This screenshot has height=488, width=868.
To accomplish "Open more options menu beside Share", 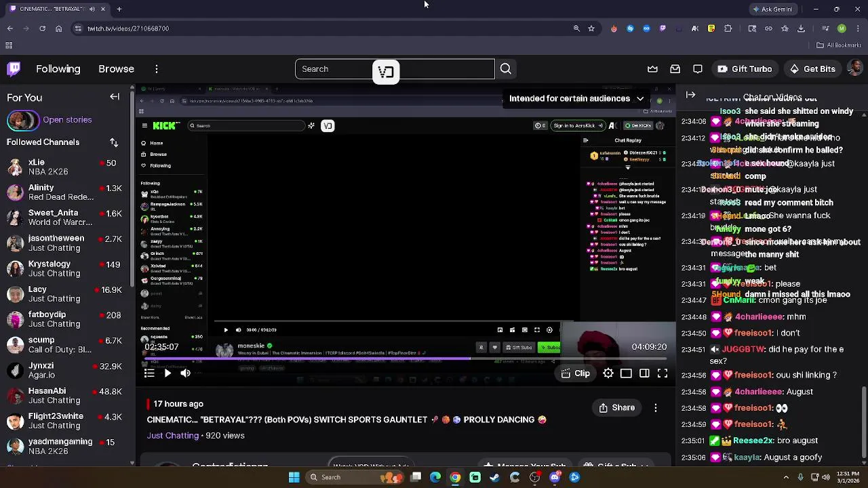I will pos(656,407).
